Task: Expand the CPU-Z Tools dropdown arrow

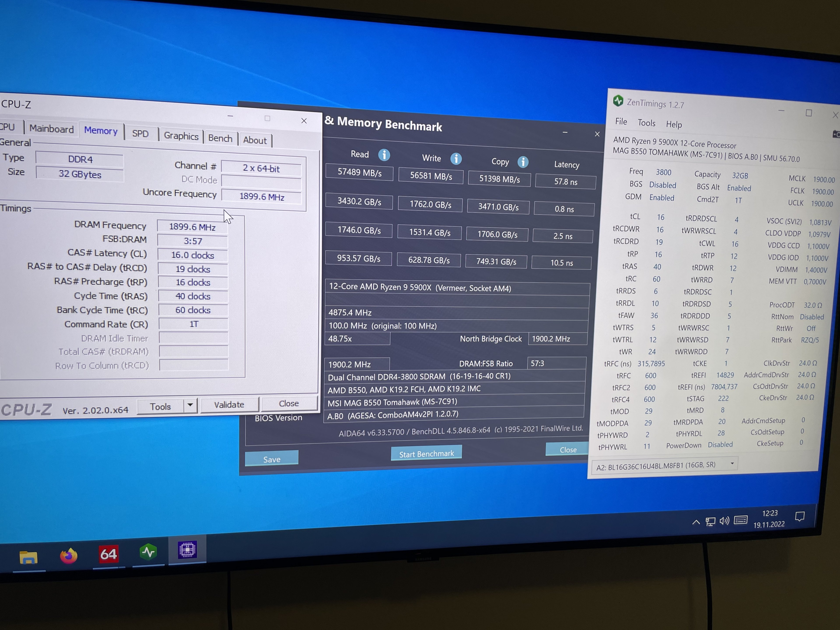Action: 190,405
